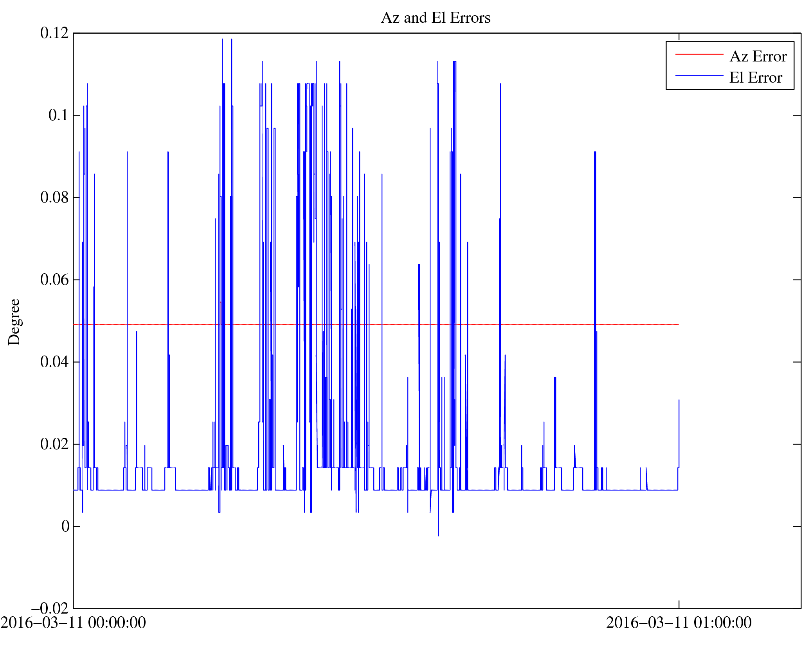Screen dimensions: 812x659
Task: Select the 'Az Error' legend label
Action: pos(758,57)
